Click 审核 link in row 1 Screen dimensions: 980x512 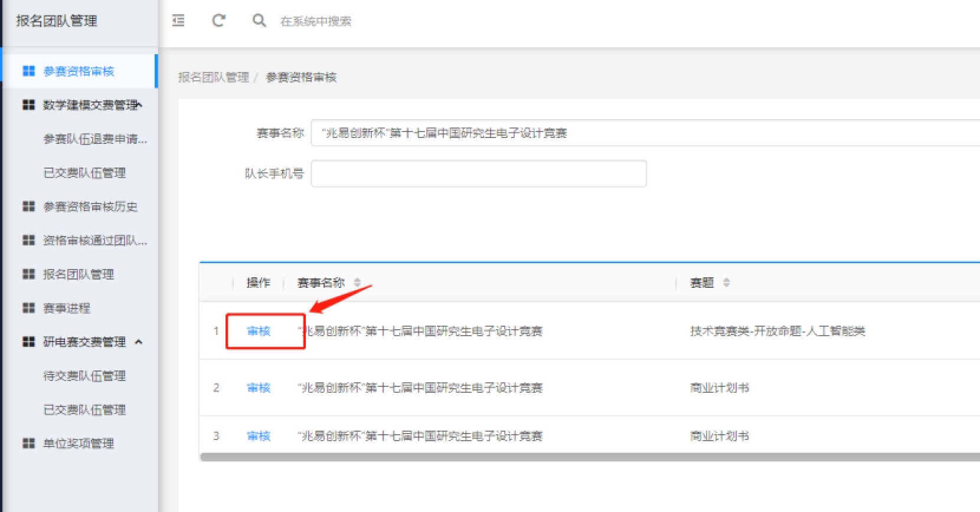(259, 332)
